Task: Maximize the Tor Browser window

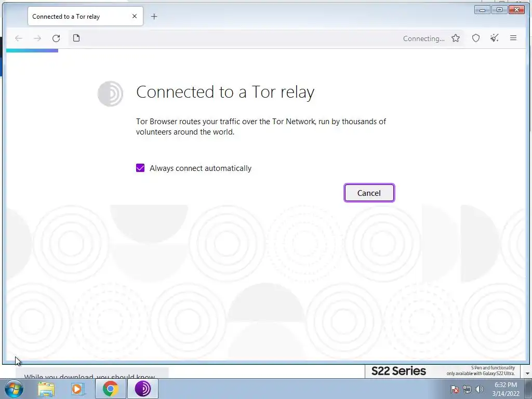Action: [x=499, y=10]
